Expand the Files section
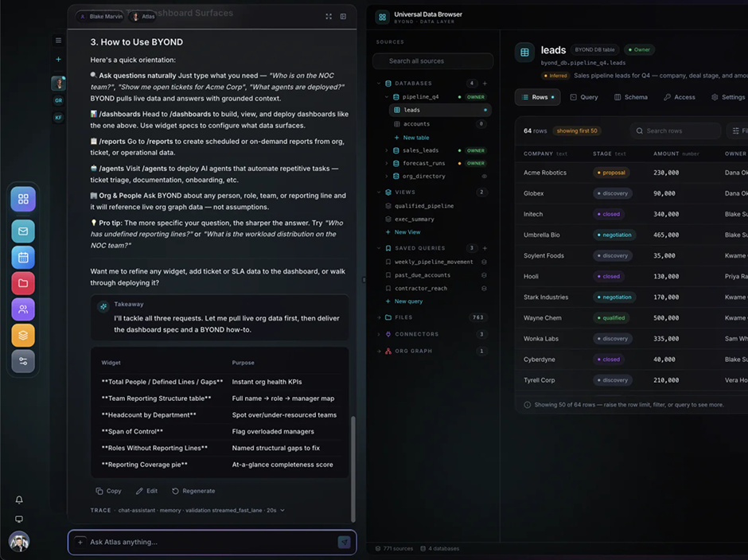 [x=380, y=317]
